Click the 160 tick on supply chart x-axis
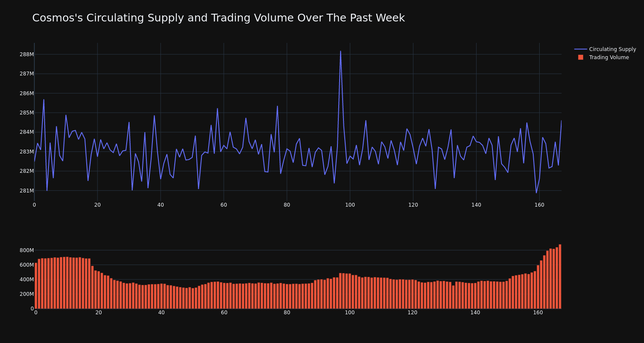 coord(539,205)
